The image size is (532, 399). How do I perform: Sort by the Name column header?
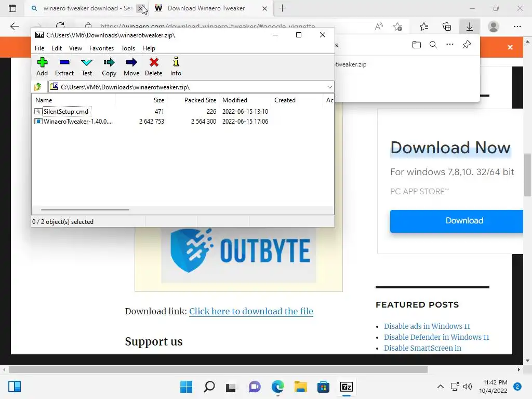(x=74, y=100)
